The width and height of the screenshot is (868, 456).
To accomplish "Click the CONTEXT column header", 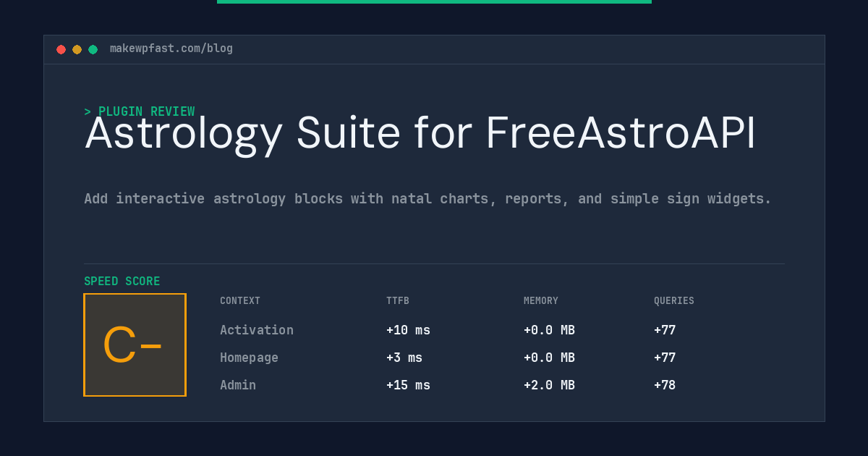I will [x=240, y=301].
